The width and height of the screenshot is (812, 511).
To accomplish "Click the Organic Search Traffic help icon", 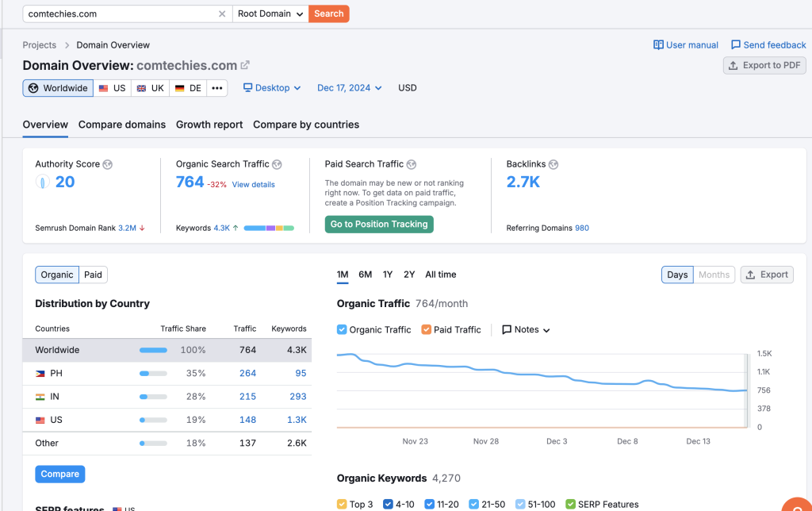I will pos(277,164).
